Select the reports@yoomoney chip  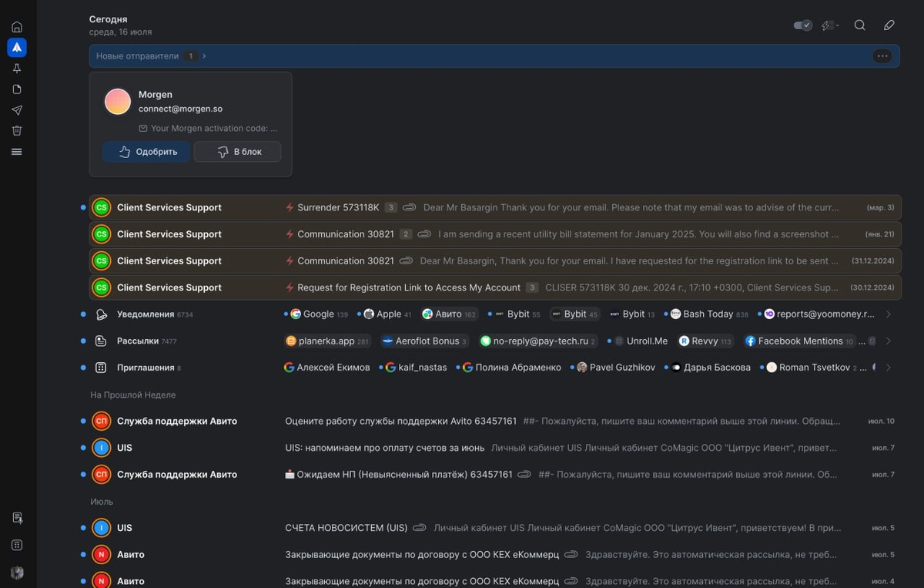pyautogui.click(x=819, y=314)
